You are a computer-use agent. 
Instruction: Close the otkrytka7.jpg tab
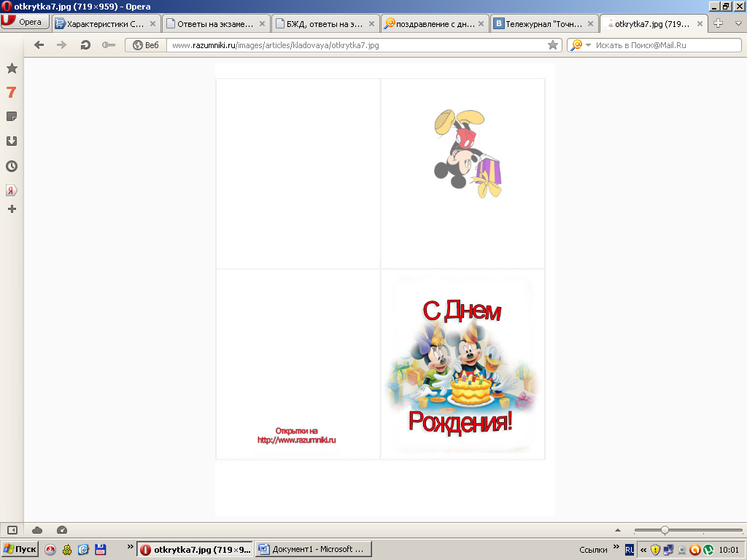[x=700, y=24]
